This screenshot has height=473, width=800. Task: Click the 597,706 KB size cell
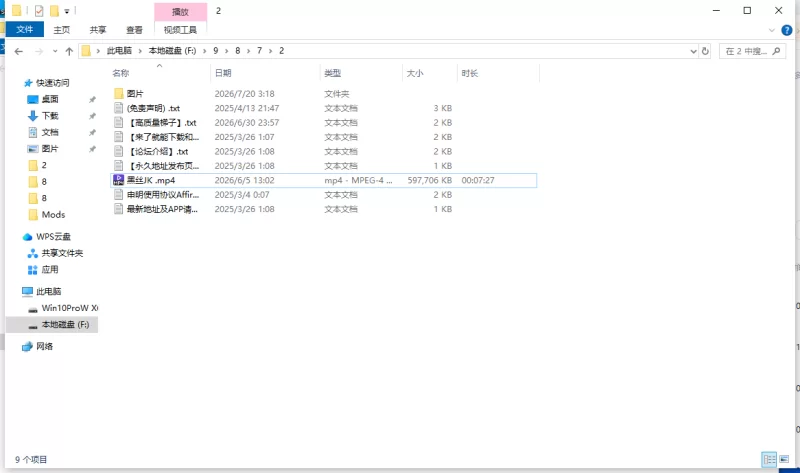pyautogui.click(x=430, y=180)
